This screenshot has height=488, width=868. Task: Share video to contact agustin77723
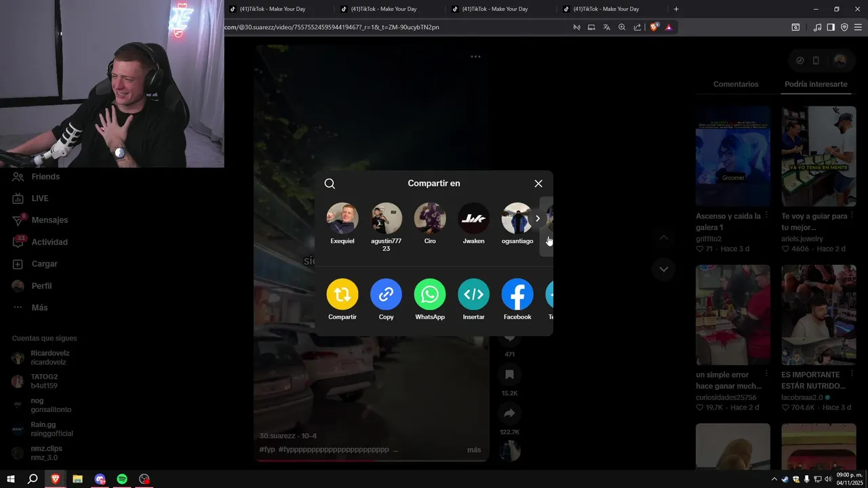click(x=387, y=227)
